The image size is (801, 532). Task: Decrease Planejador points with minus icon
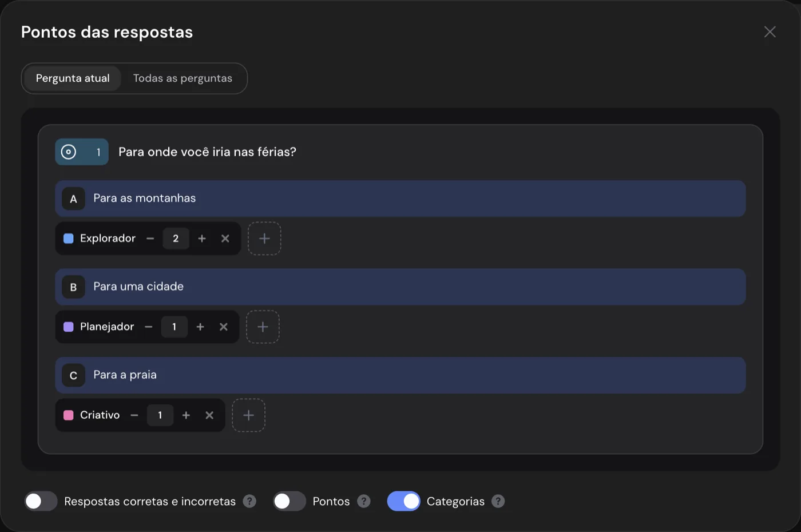pos(149,327)
